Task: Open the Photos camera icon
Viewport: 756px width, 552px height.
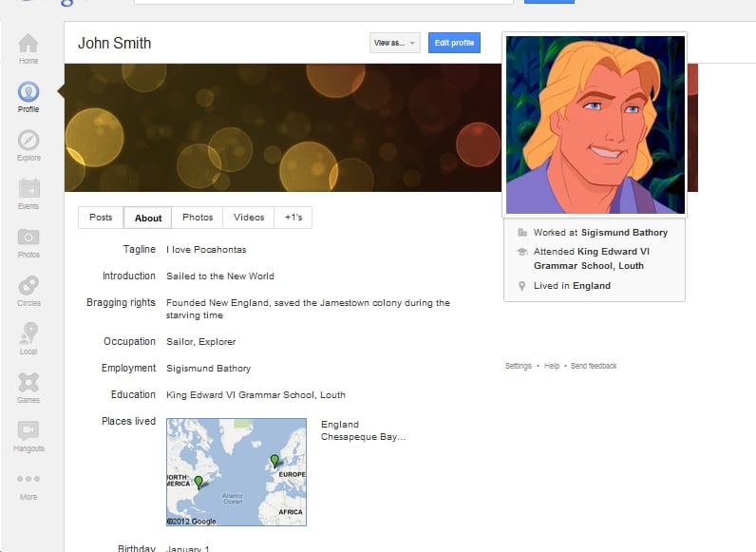Action: click(28, 238)
